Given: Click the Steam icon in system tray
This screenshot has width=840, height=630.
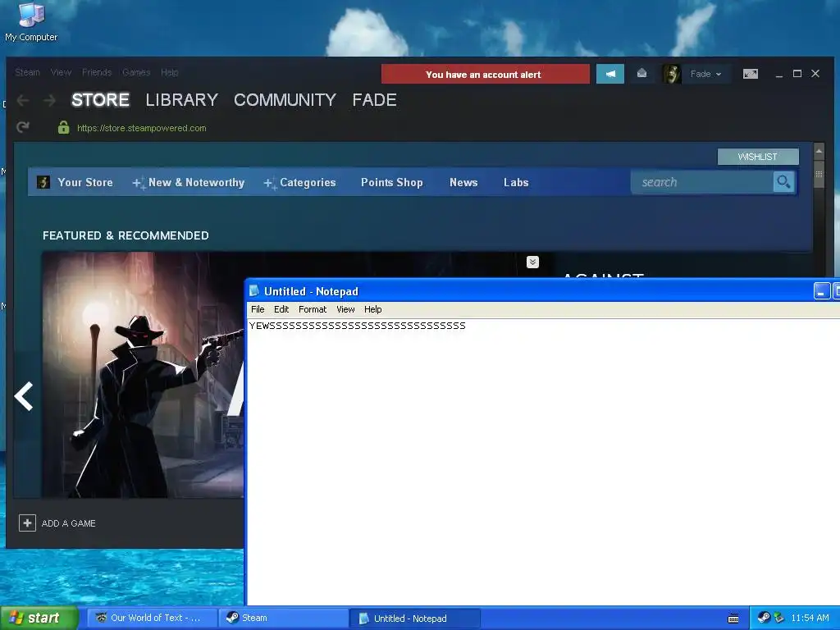Looking at the screenshot, I should [x=764, y=618].
